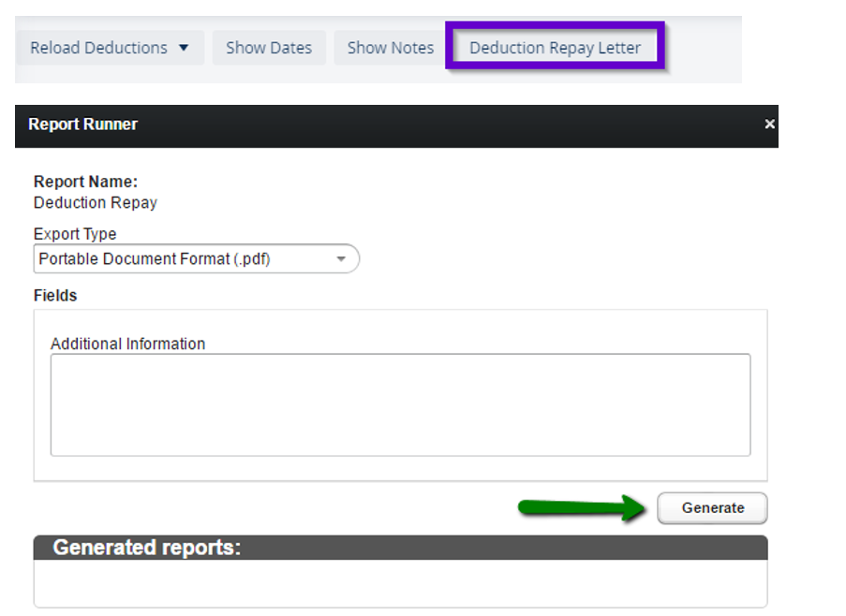Click the Report Name label
This screenshot has width=846, height=616.
[85, 183]
